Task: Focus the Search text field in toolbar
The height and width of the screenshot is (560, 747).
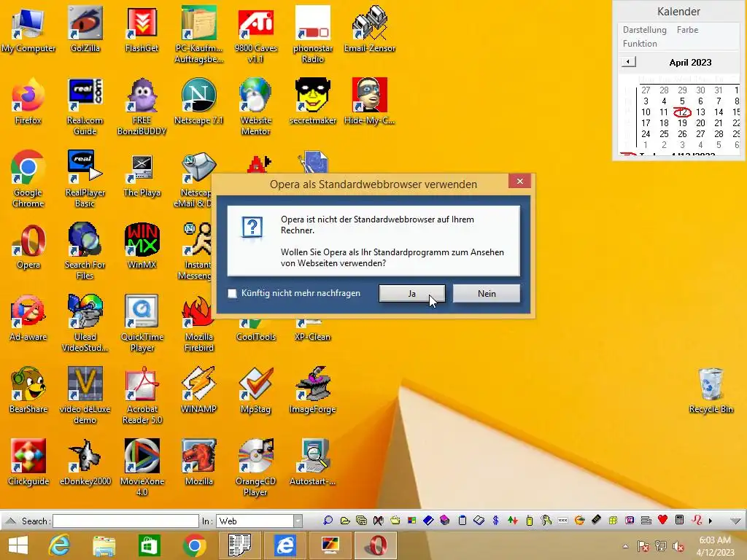Action: click(x=125, y=521)
